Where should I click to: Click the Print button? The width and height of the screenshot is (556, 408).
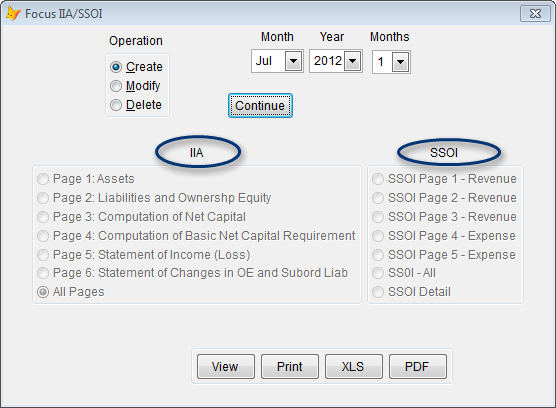(x=290, y=367)
